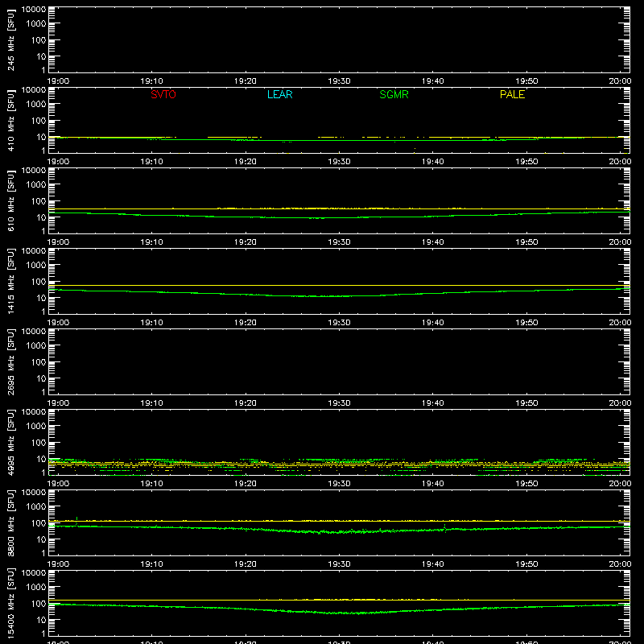This screenshot has width=644, height=644.
Task: Click 19:40 tick below the 610 MHz panel
Action: pos(432,242)
